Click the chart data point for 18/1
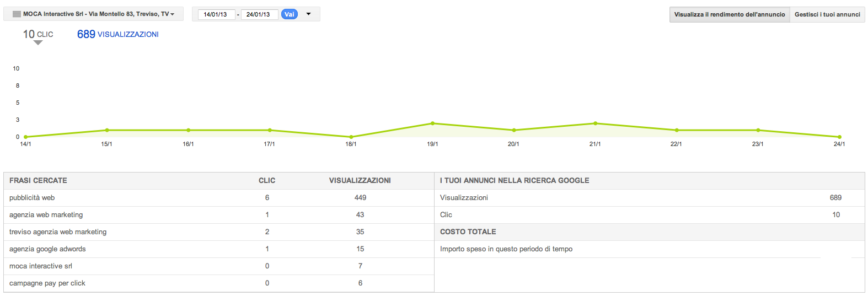 pyautogui.click(x=351, y=137)
